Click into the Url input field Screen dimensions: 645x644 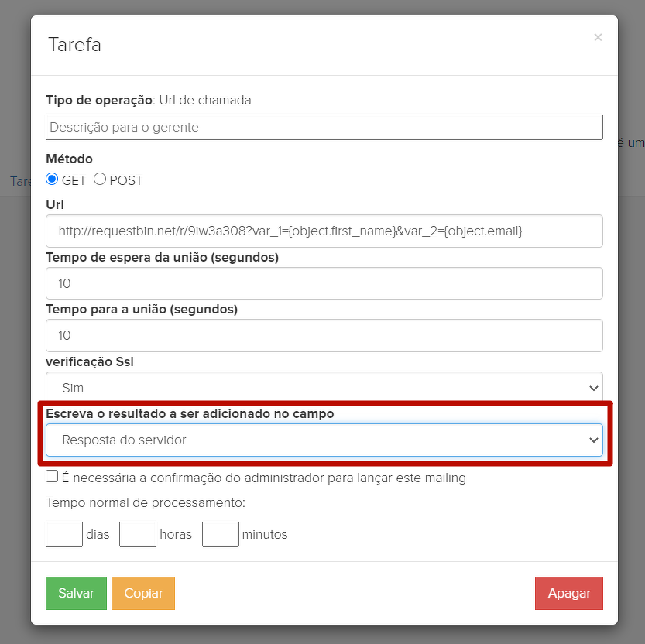point(324,231)
